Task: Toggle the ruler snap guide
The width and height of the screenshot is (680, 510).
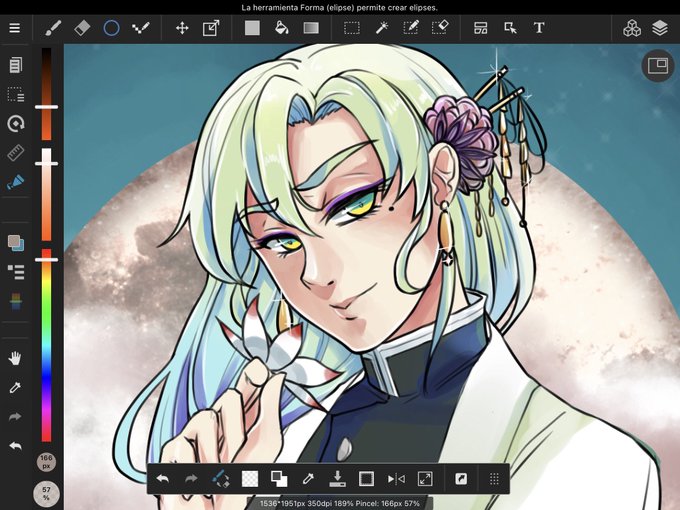Action: (x=16, y=153)
